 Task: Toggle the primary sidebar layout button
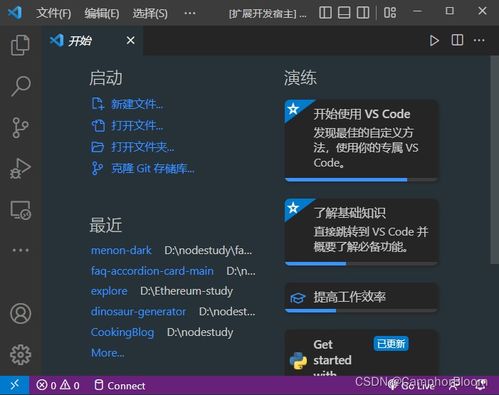coord(325,13)
